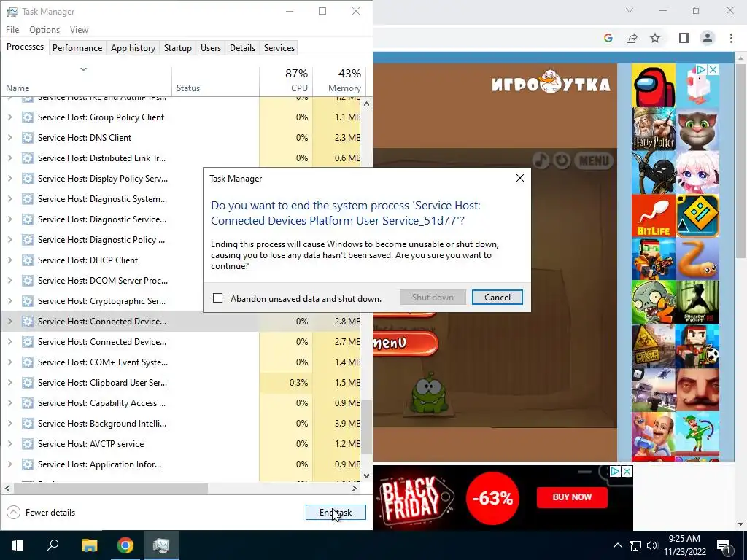Sort processes by the Memory column
747x560 pixels.
(338, 82)
